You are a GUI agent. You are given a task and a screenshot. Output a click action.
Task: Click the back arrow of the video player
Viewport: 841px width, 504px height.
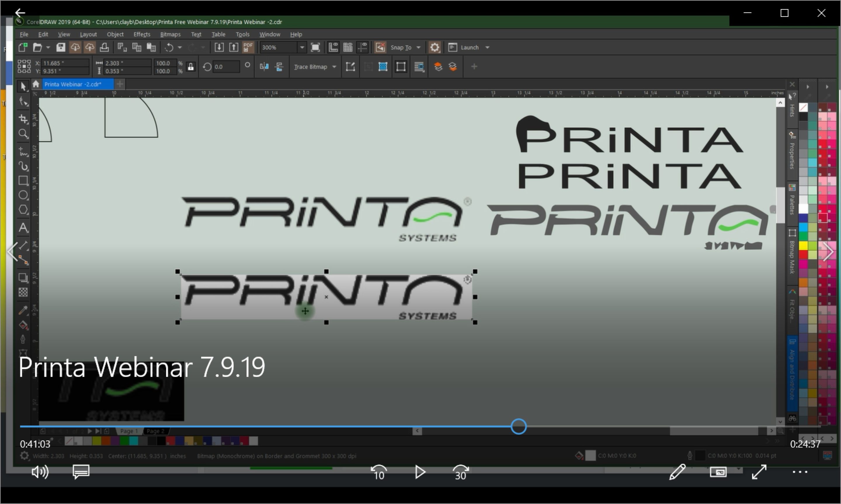(20, 13)
